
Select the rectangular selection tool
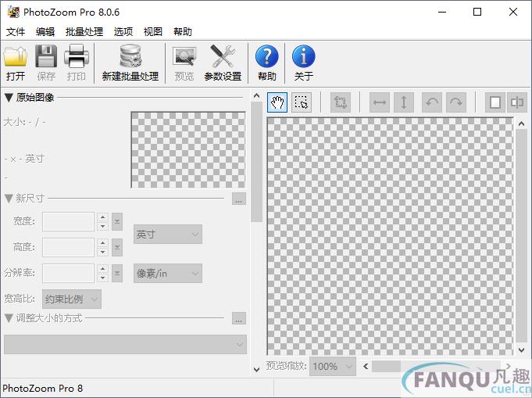tap(302, 102)
